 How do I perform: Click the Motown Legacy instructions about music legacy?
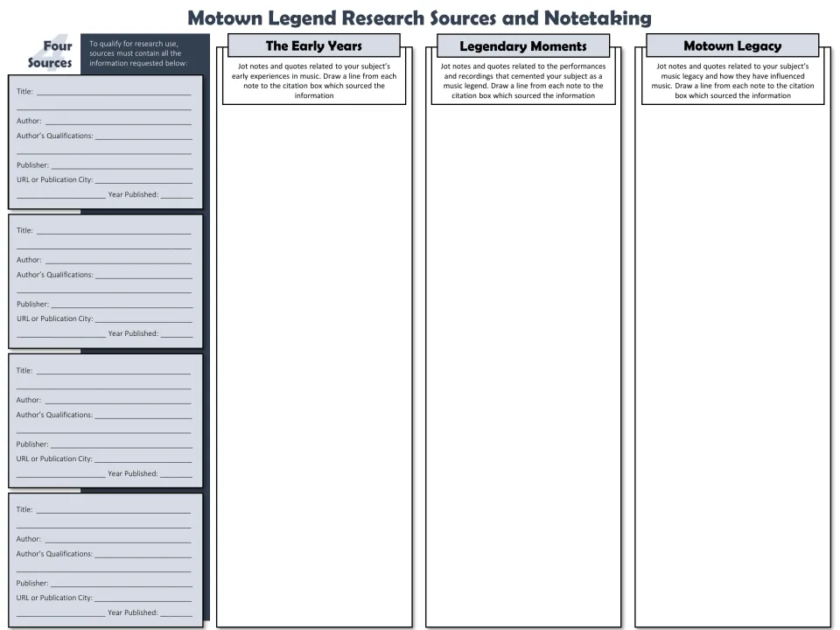(x=732, y=80)
